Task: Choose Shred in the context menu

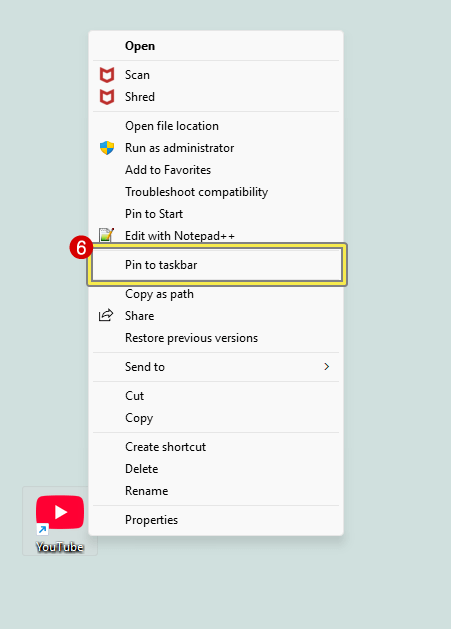Action: (216, 97)
